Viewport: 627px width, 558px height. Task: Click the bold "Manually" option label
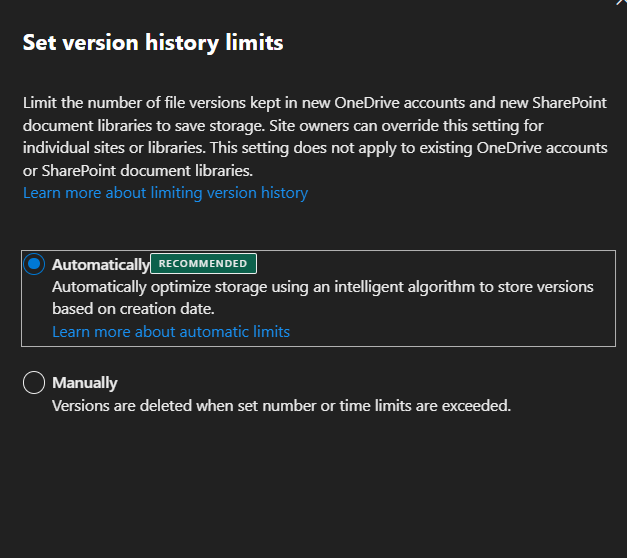pyautogui.click(x=85, y=383)
